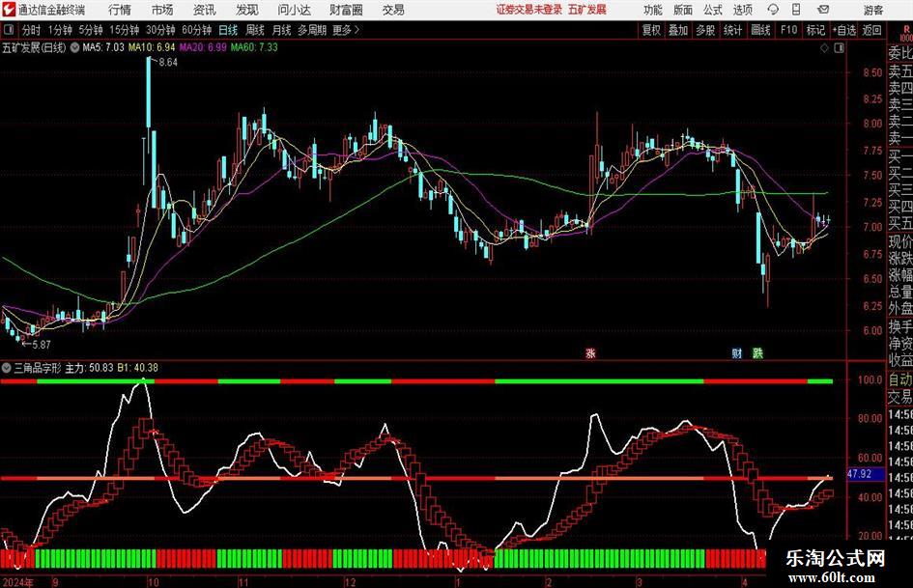Expand the 五矿发展 indicator dropdown arrow
Image resolution: width=913 pixels, height=588 pixels.
(74, 47)
